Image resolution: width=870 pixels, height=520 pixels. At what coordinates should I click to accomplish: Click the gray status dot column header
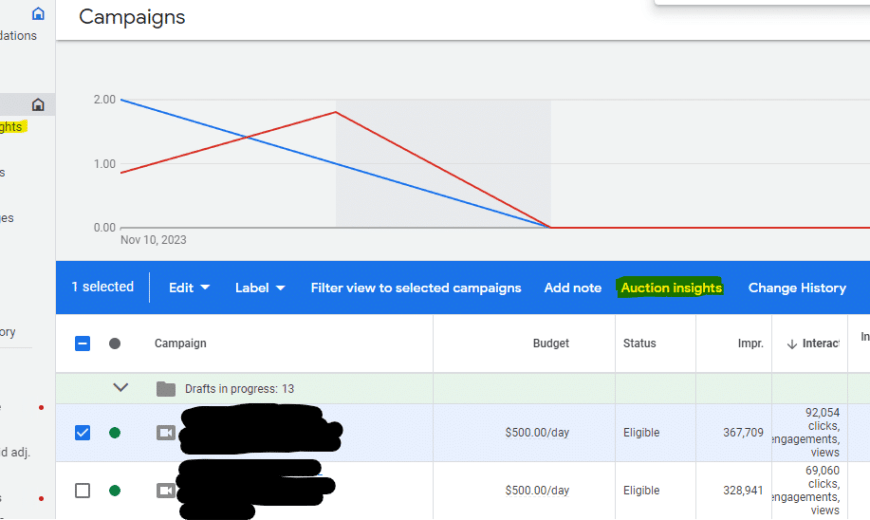[115, 344]
